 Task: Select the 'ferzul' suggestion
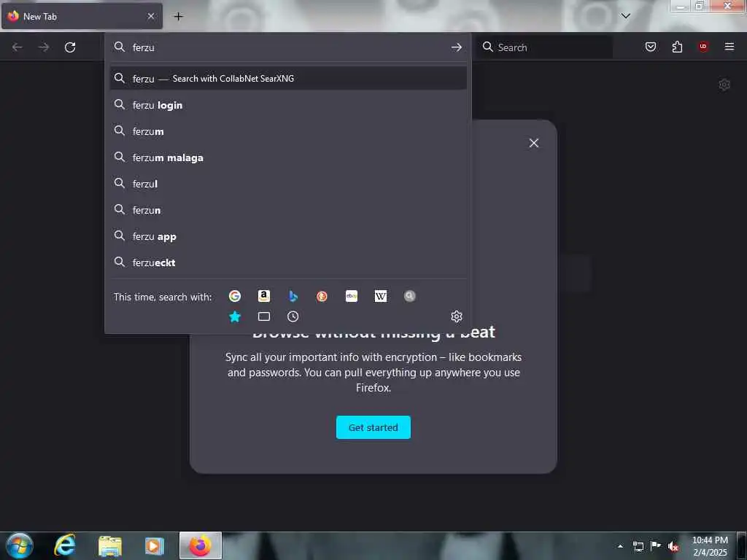[288, 184]
